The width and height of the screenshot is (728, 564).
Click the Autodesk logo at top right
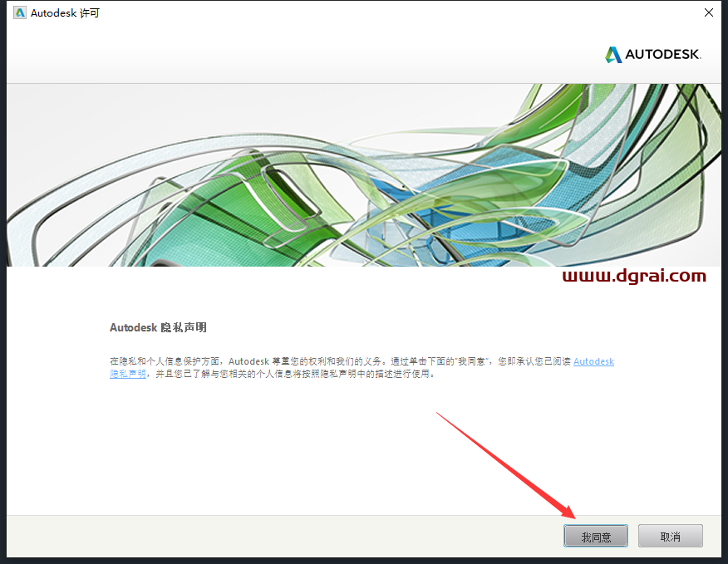point(653,54)
